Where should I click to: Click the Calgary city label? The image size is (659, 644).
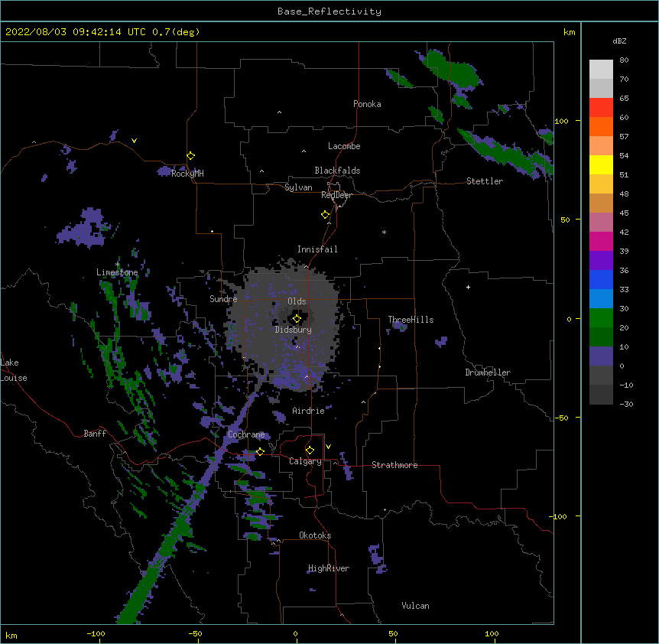coord(305,461)
